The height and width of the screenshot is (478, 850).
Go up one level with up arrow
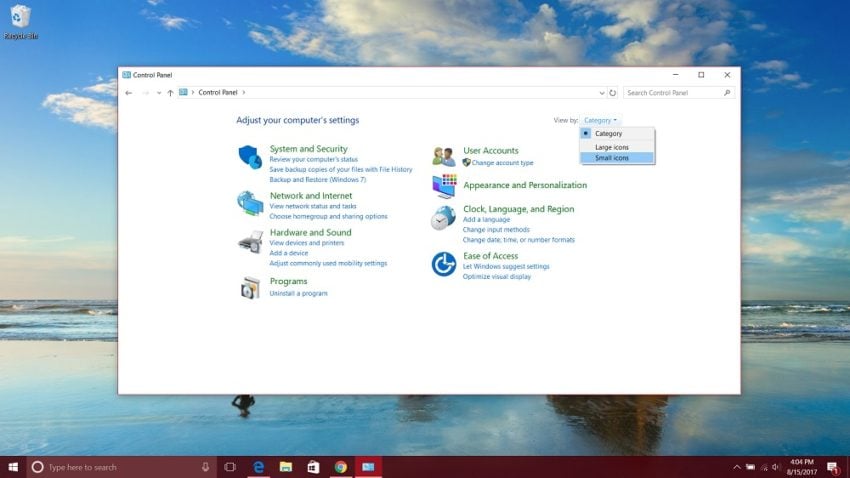click(170, 93)
